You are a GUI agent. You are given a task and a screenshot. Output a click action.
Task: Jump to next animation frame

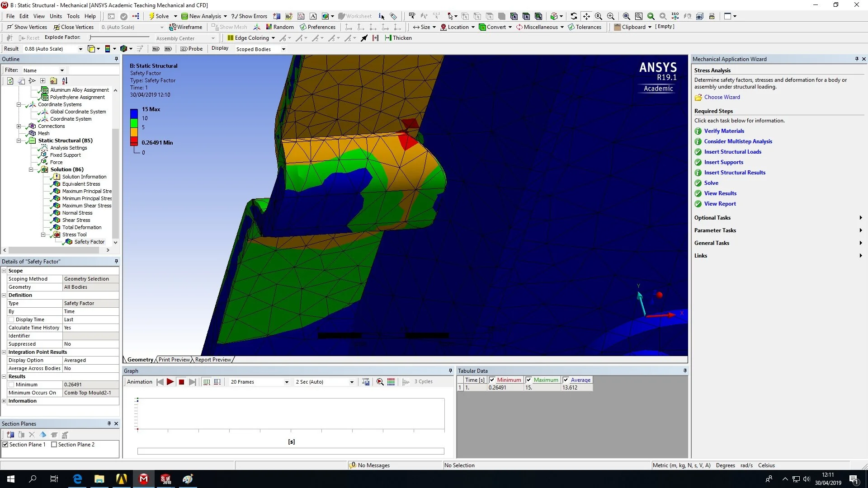[193, 382]
